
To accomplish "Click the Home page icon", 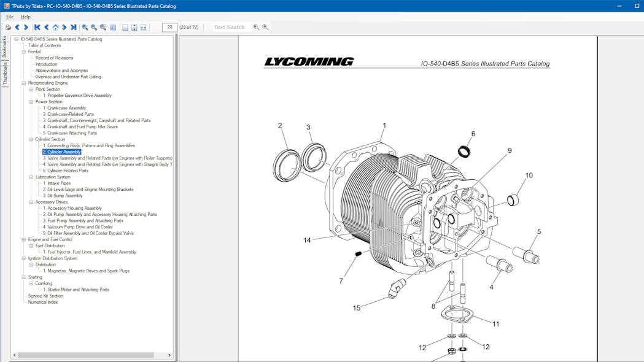I will point(55,27).
